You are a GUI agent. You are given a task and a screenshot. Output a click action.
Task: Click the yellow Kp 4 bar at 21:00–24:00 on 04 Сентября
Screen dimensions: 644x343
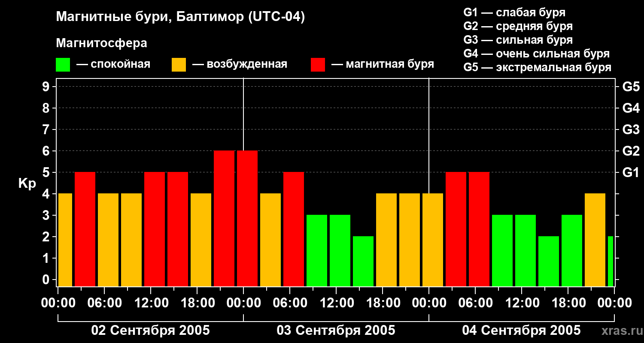tap(595, 240)
